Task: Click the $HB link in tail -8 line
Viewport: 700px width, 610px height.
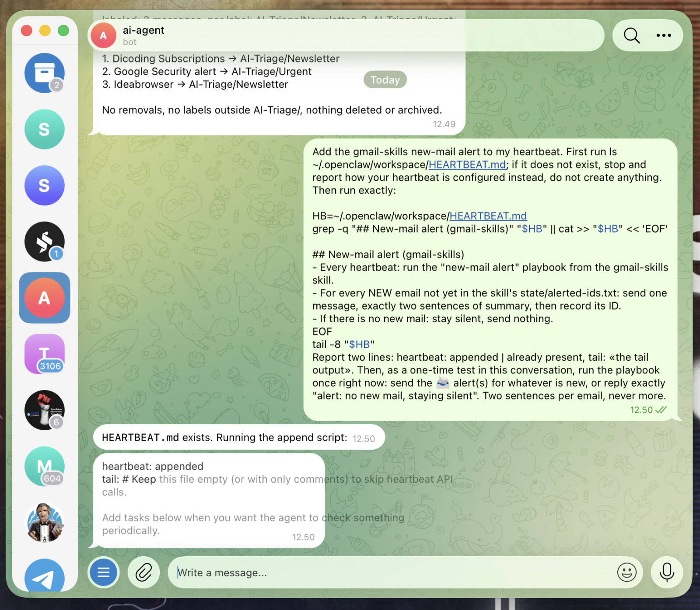Action: (360, 345)
